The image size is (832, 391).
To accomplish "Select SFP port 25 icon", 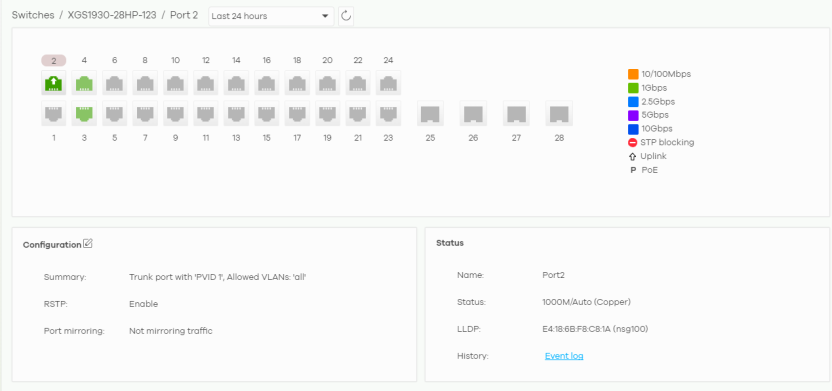I will coord(430,113).
